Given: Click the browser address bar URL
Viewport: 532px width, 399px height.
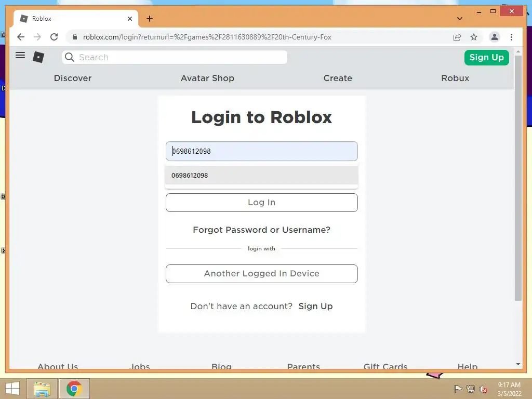Looking at the screenshot, I should (207, 37).
